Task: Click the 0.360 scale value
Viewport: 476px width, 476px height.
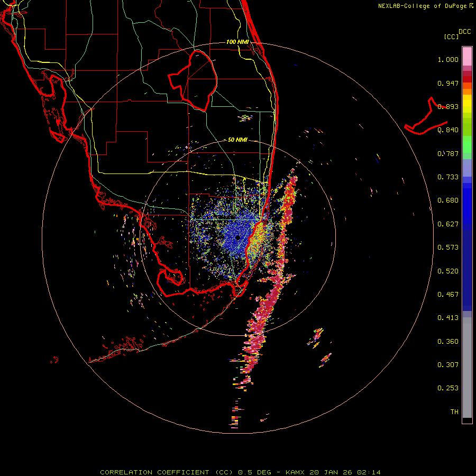Action: point(448,342)
